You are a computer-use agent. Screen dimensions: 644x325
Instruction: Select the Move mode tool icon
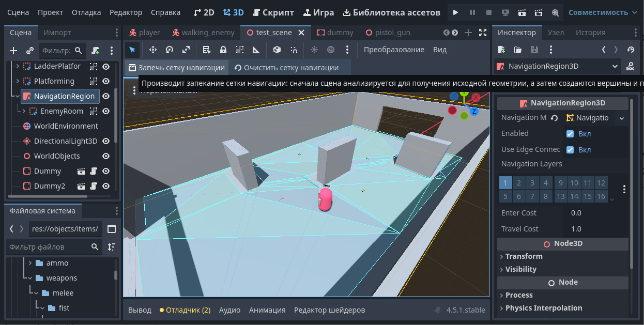(153, 50)
